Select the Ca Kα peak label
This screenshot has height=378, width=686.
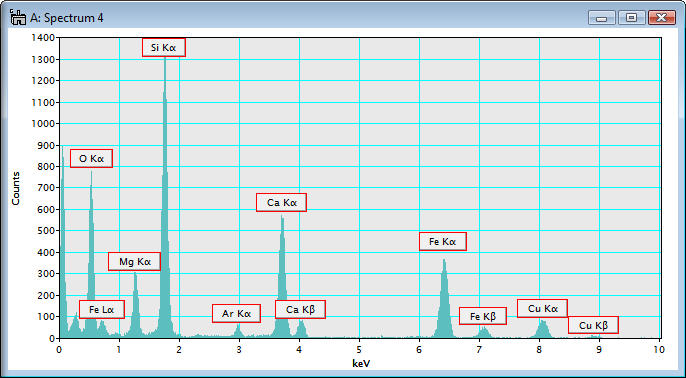point(281,203)
